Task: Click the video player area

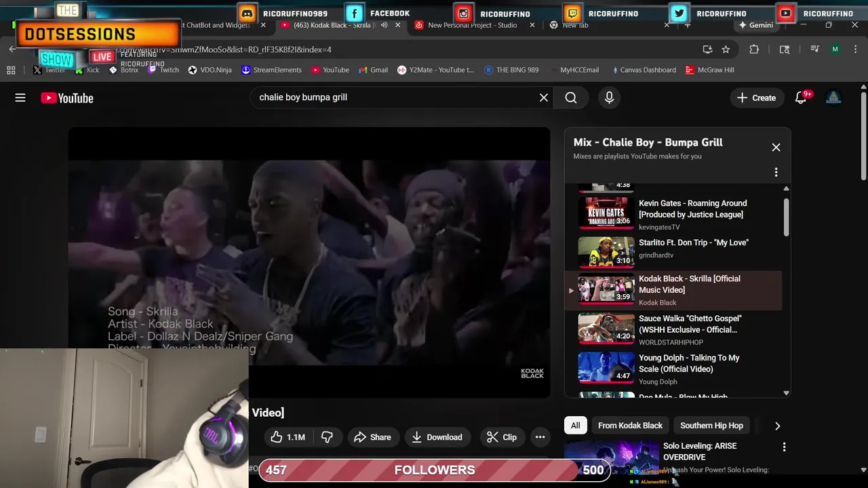Action: click(309, 262)
